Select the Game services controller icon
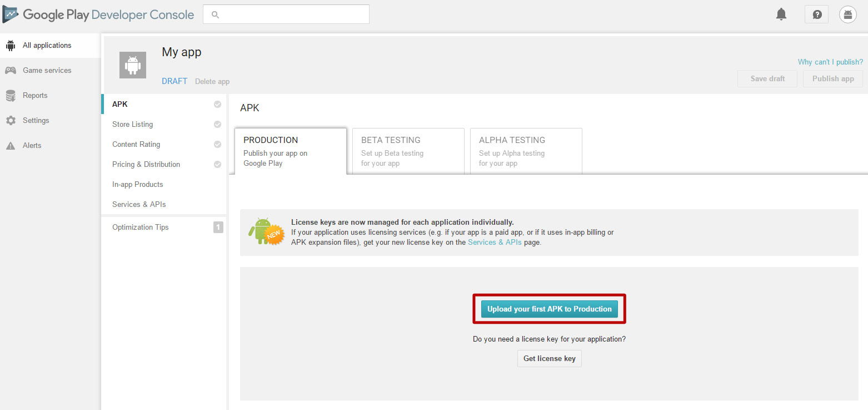Viewport: 868px width, 410px height. pyautogui.click(x=11, y=71)
